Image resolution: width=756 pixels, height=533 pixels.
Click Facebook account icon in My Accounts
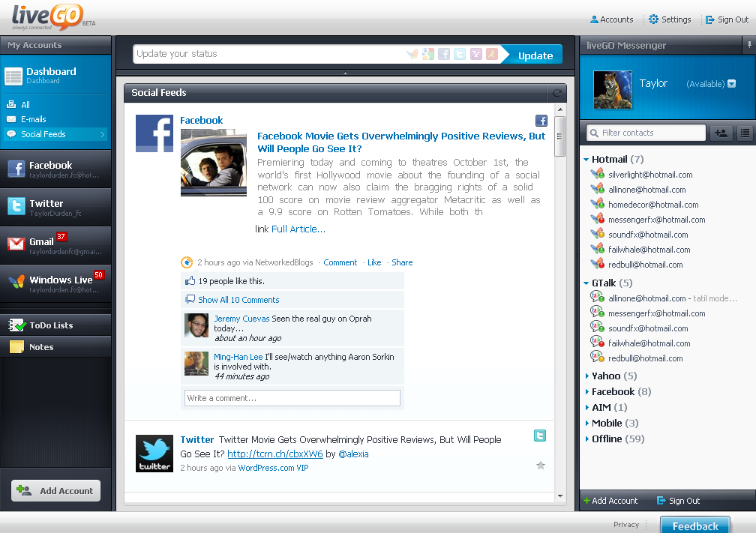coord(16,169)
